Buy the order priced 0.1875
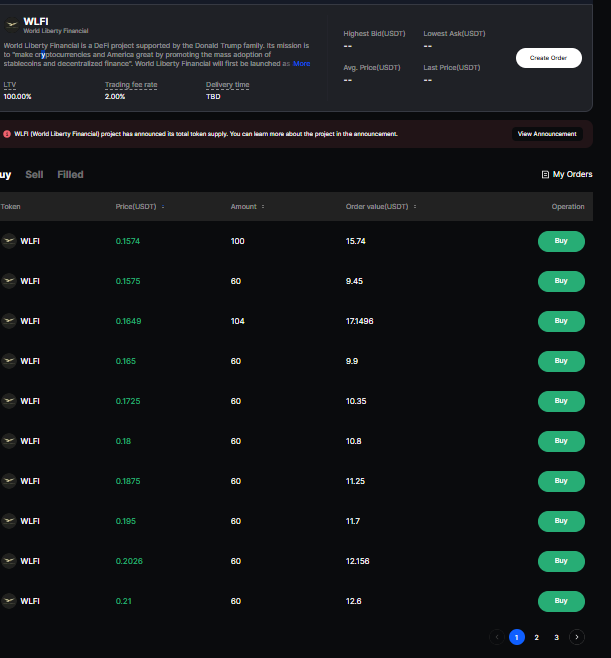Screen dimensions: 611x658 [x=561, y=481]
